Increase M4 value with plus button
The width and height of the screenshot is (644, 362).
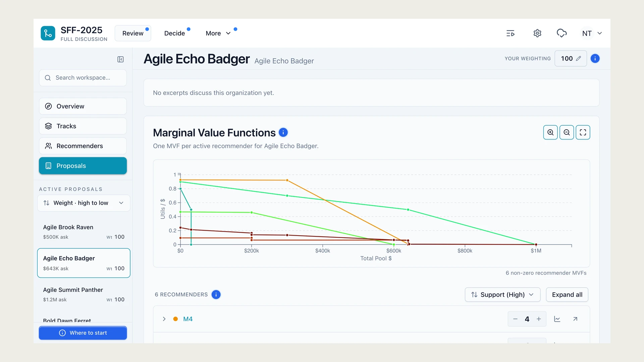click(x=539, y=319)
